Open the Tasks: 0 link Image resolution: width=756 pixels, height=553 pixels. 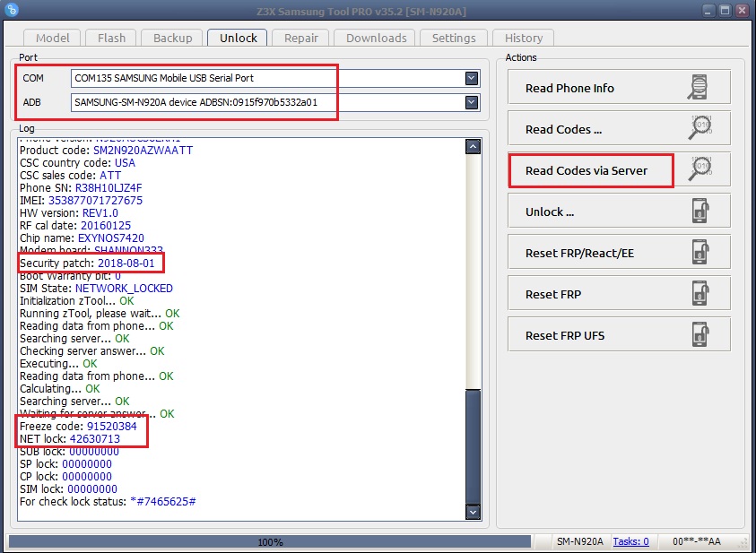point(630,541)
